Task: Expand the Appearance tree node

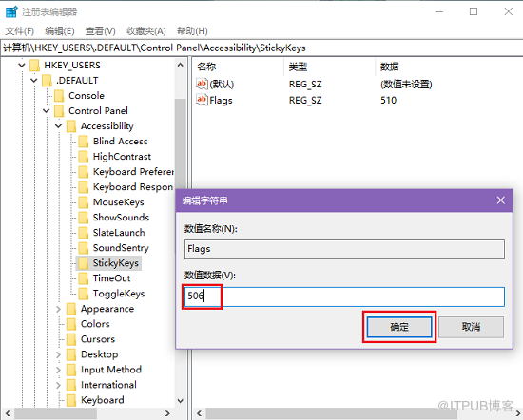Action: coord(58,309)
